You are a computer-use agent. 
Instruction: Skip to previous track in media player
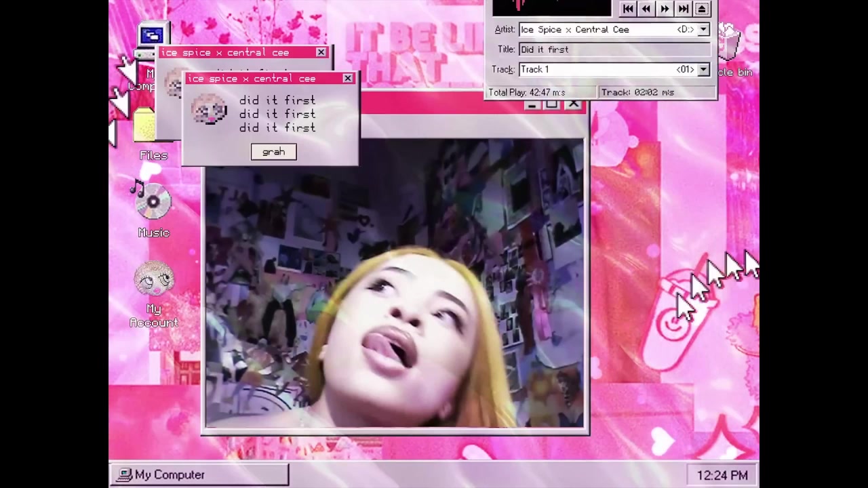(x=627, y=9)
